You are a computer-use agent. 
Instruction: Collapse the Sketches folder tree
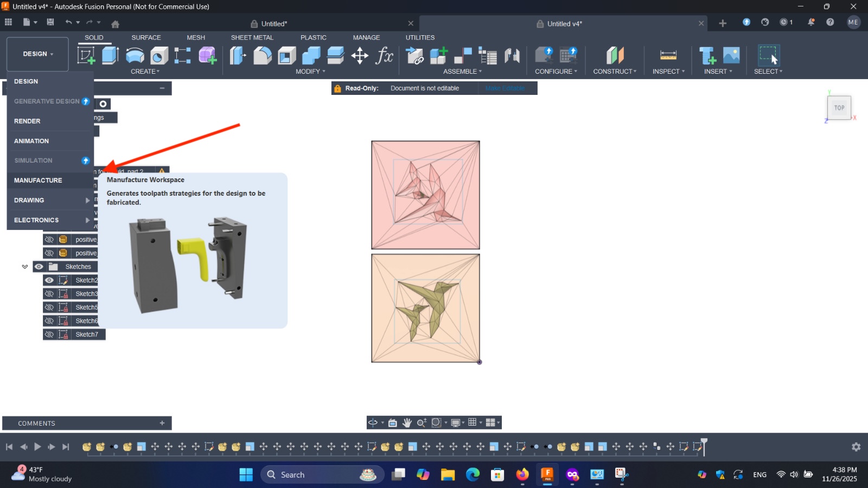[x=25, y=267]
